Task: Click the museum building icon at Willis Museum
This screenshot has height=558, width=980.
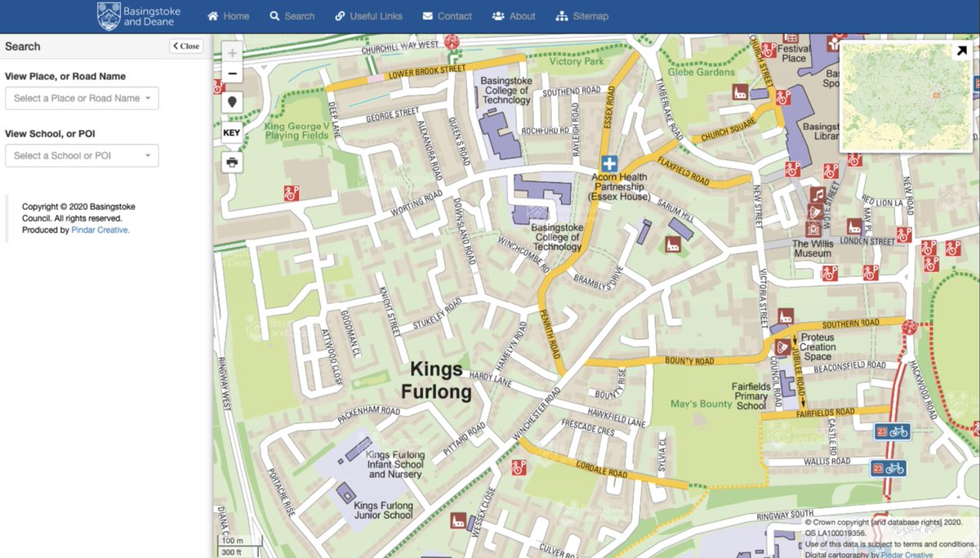Action: (815, 230)
